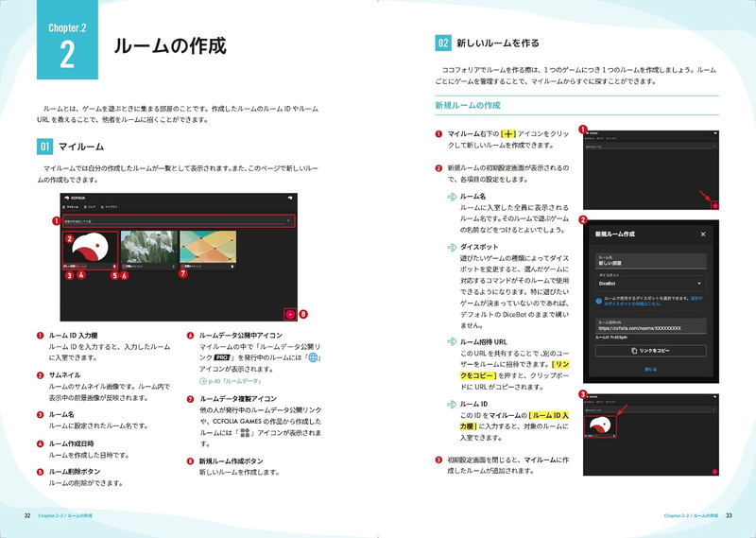This screenshot has width=756, height=538.
Task: Click the pink plus button in the step 3 screenshot
Action: pyautogui.click(x=715, y=472)
